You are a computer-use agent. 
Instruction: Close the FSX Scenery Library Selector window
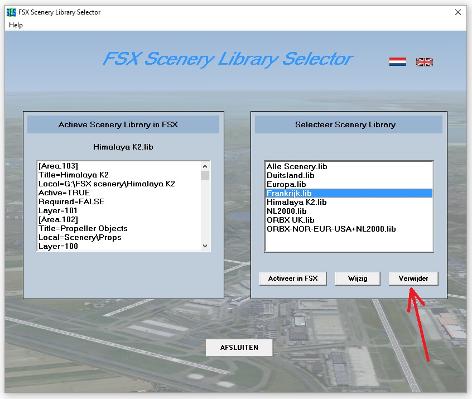click(458, 12)
